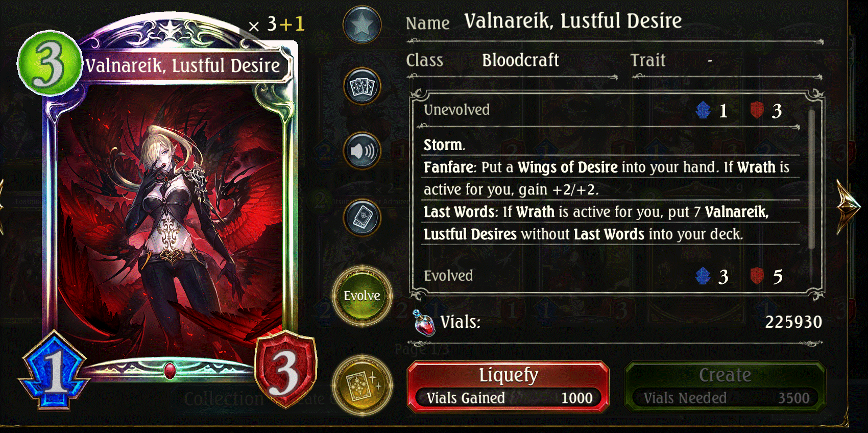
Task: Click the green cost 3 orb
Action: point(49,63)
